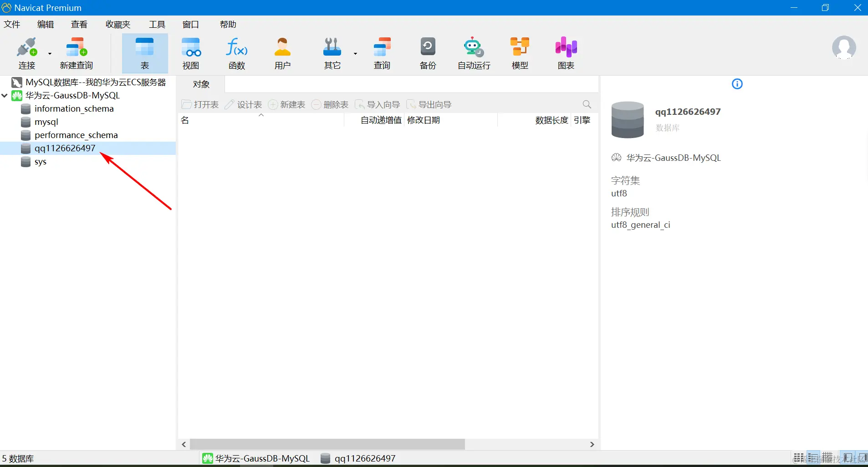Image resolution: width=868 pixels, height=467 pixels.
Task: Select the qq1126626497 database in the tree
Action: tap(65, 149)
